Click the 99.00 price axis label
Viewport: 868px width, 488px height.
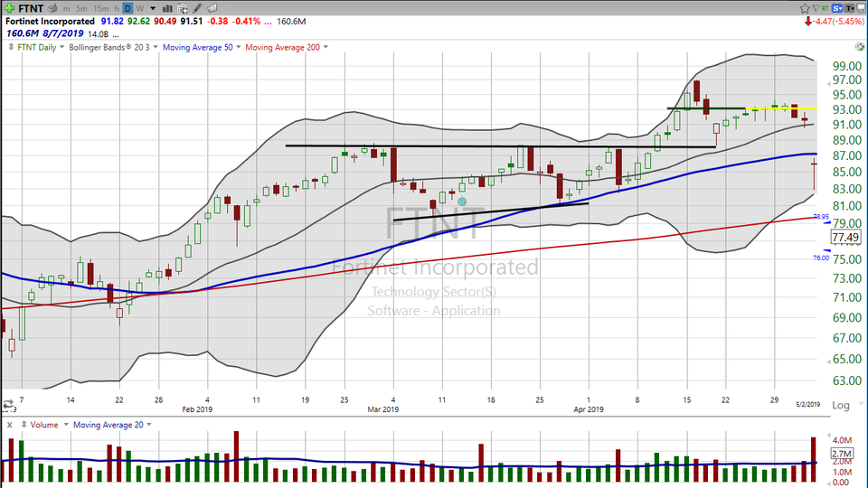[x=847, y=66]
